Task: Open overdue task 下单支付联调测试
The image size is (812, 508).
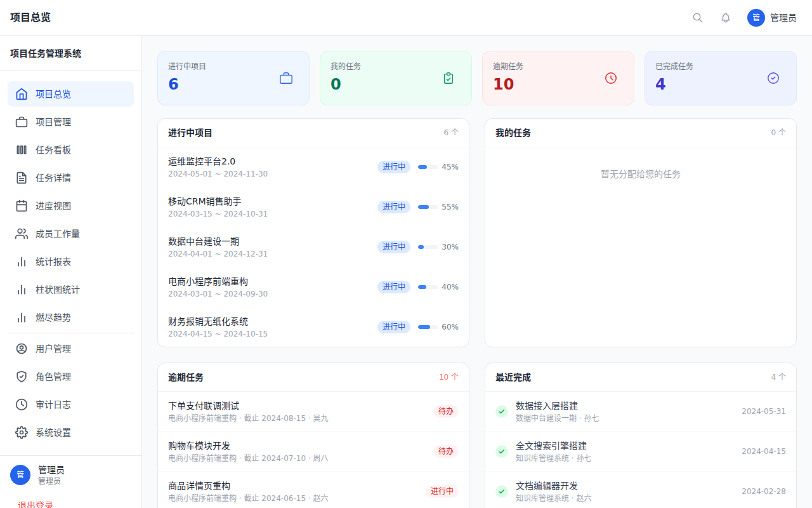Action: tap(313, 411)
